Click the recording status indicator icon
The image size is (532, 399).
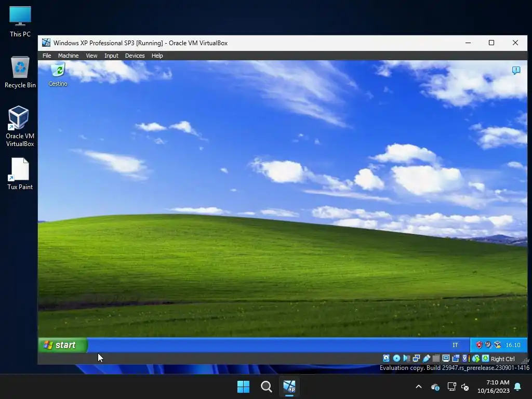456,358
